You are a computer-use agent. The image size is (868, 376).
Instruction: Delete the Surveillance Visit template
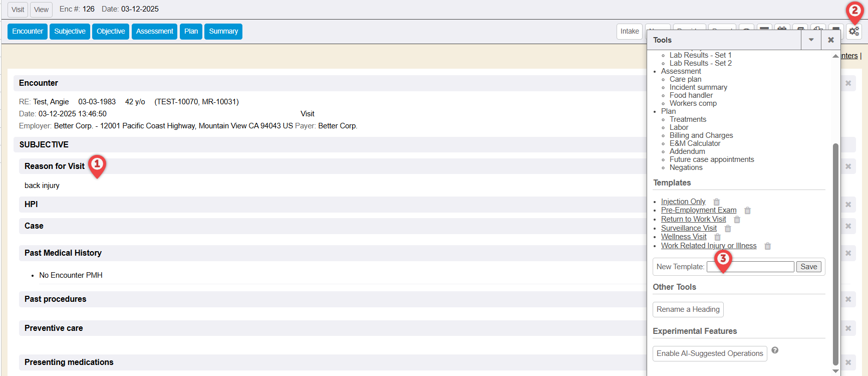point(728,229)
